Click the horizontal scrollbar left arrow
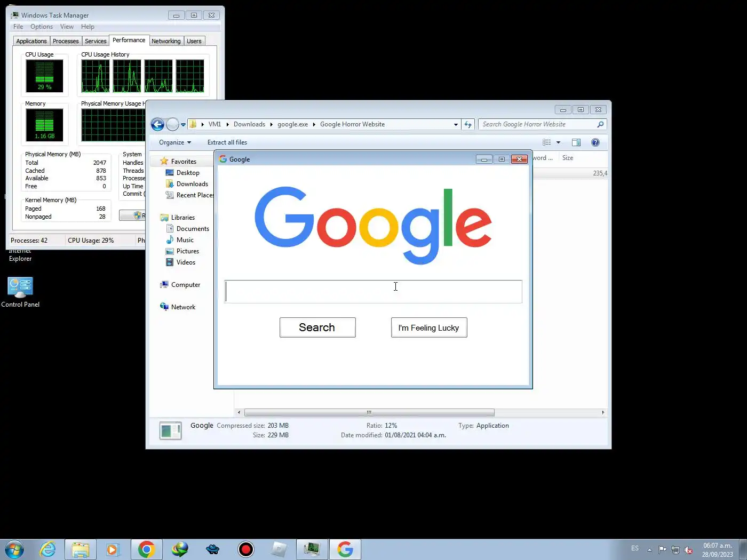The width and height of the screenshot is (747, 560). pos(239,412)
